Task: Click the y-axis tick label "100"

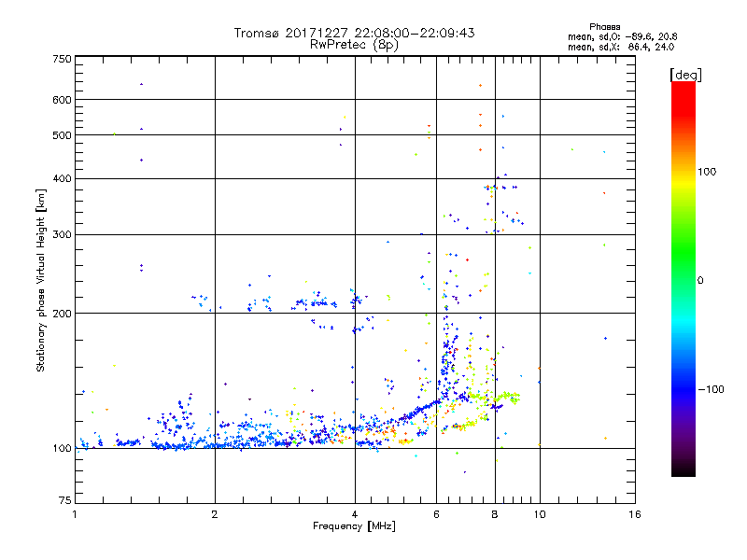Action: [63, 448]
